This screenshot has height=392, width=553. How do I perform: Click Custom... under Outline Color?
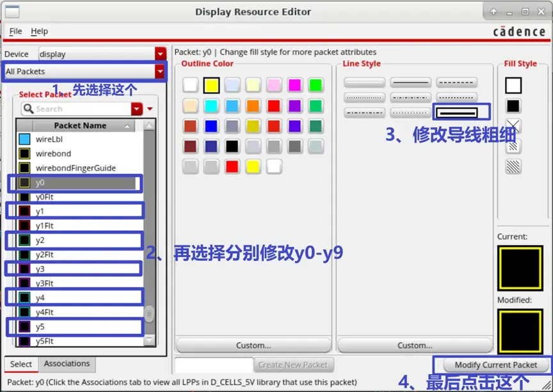click(253, 345)
